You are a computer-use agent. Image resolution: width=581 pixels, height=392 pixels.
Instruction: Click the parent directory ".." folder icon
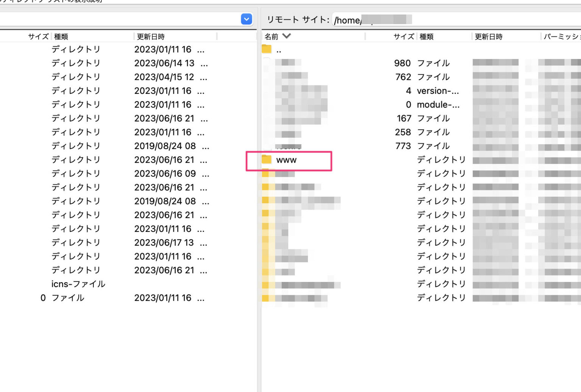click(x=267, y=49)
